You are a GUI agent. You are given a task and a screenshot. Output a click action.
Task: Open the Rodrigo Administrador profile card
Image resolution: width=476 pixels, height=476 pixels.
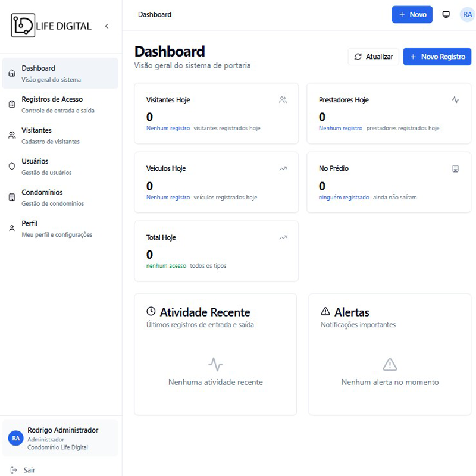(x=60, y=438)
